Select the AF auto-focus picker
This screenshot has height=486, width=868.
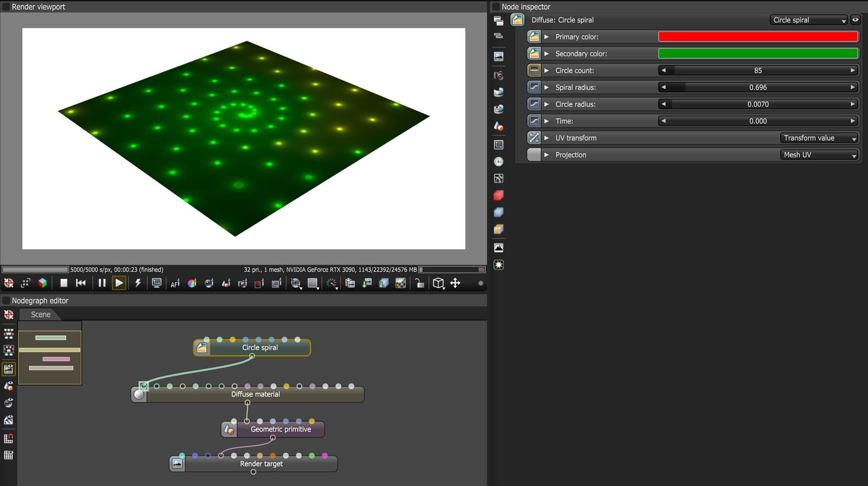[x=175, y=284]
